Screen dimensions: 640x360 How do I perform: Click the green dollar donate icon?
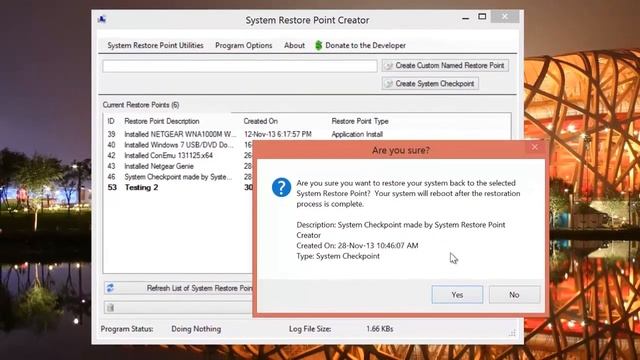318,45
